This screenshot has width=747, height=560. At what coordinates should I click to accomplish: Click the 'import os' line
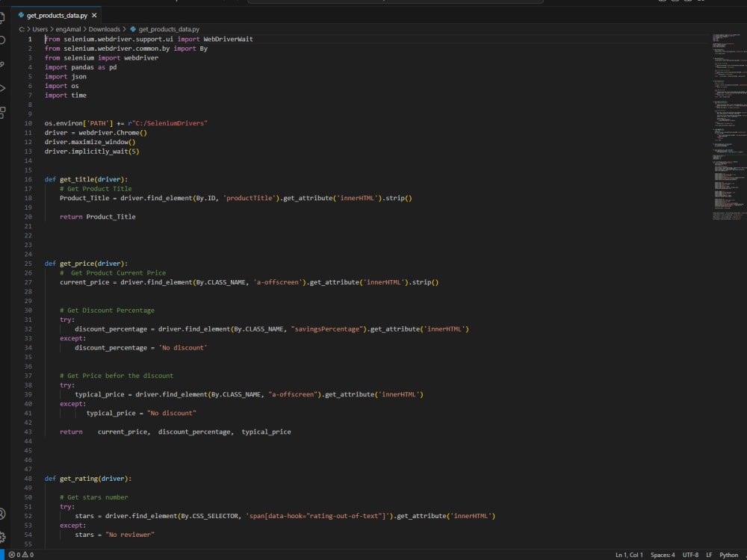click(62, 86)
